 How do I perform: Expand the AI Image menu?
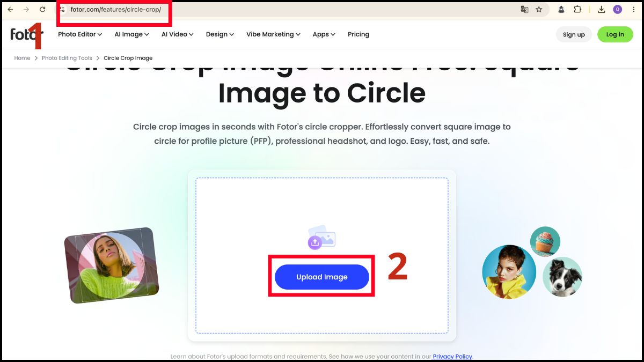coord(131,34)
